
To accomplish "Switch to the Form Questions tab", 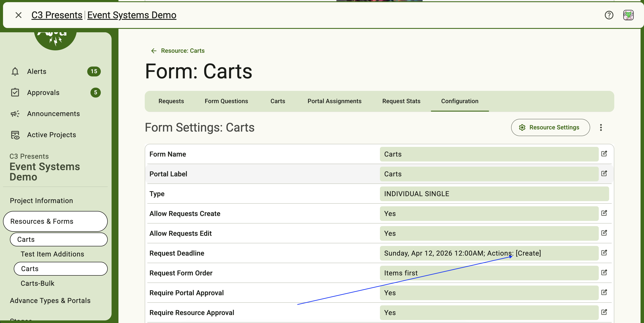I will click(x=226, y=101).
